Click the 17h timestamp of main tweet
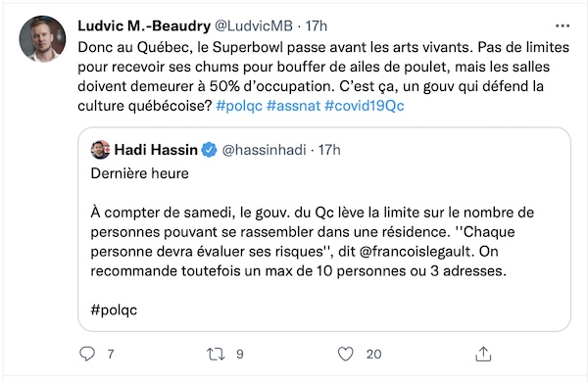The height and width of the screenshot is (382, 588). (x=317, y=25)
